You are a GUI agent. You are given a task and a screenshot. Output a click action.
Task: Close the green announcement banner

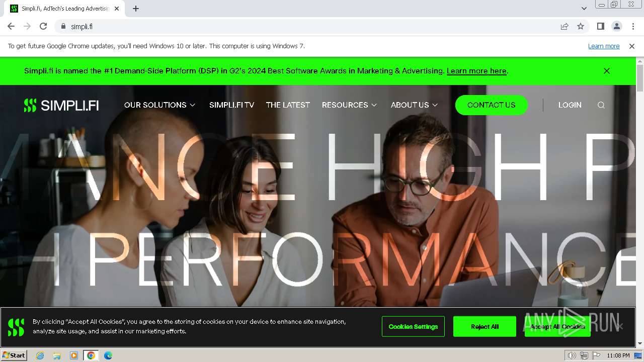click(607, 71)
